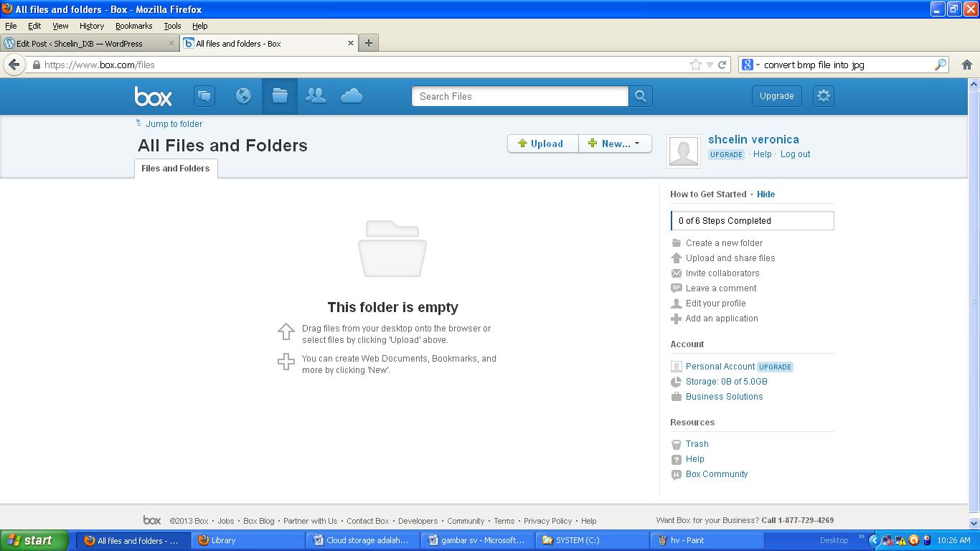This screenshot has height=551, width=980.
Task: Open Trash under Resources
Action: [x=695, y=443]
